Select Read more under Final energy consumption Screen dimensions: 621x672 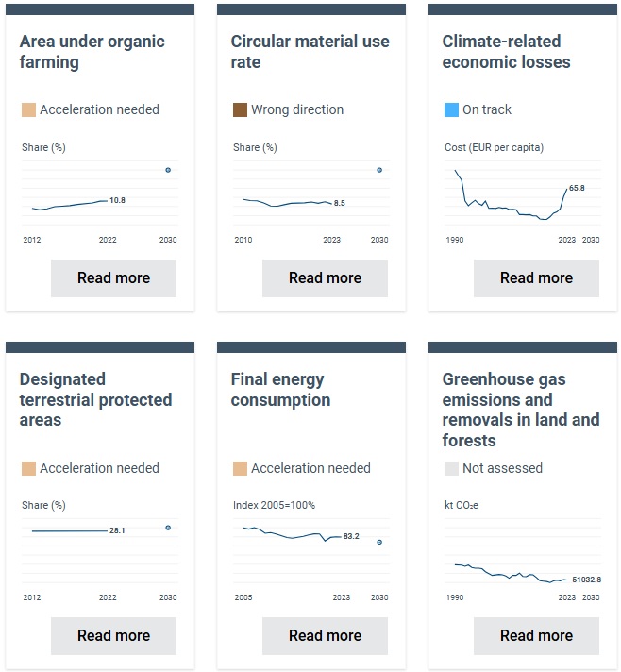click(x=325, y=636)
